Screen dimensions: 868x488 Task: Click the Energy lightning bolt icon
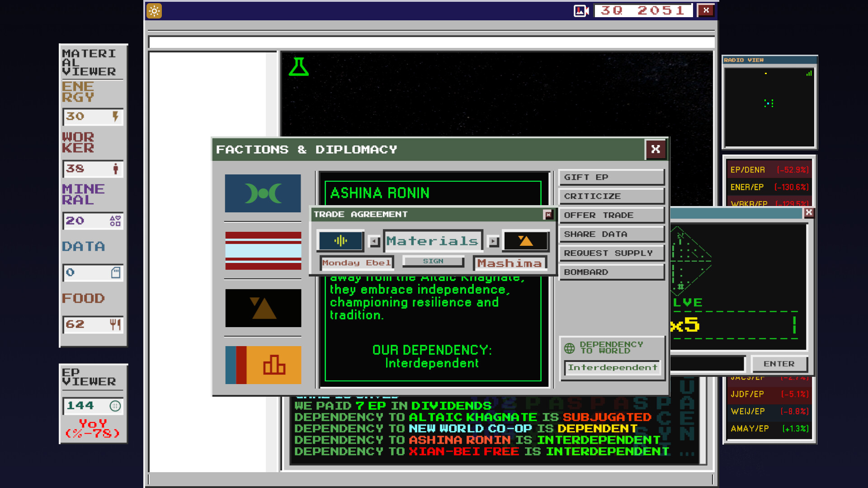pos(116,117)
